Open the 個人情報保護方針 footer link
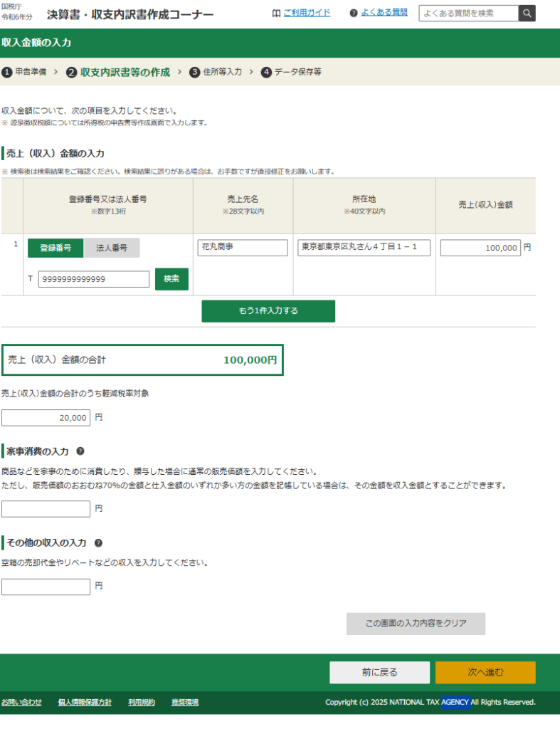 [85, 703]
